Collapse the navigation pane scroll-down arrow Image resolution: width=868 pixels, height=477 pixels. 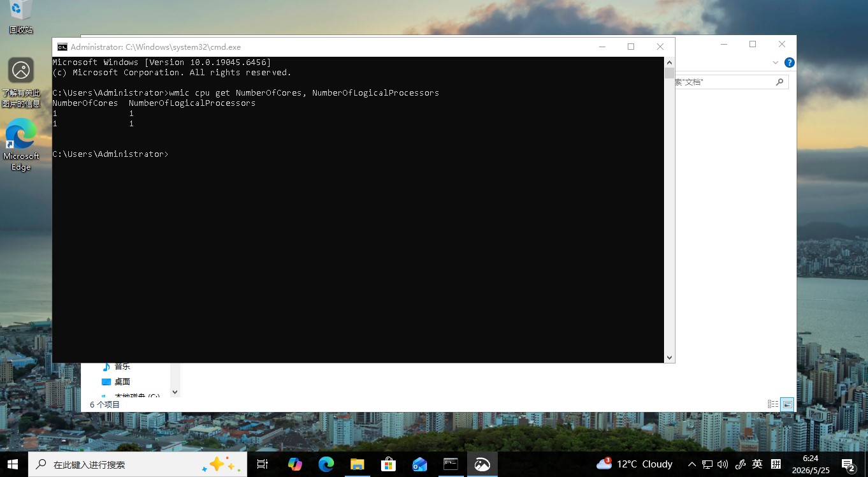(175, 392)
